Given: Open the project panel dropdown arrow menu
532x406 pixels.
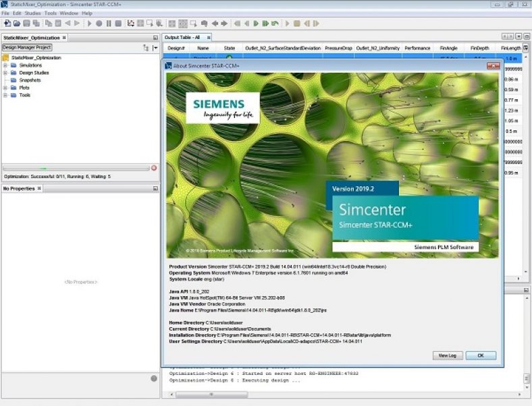Looking at the screenshot, I should (155, 48).
